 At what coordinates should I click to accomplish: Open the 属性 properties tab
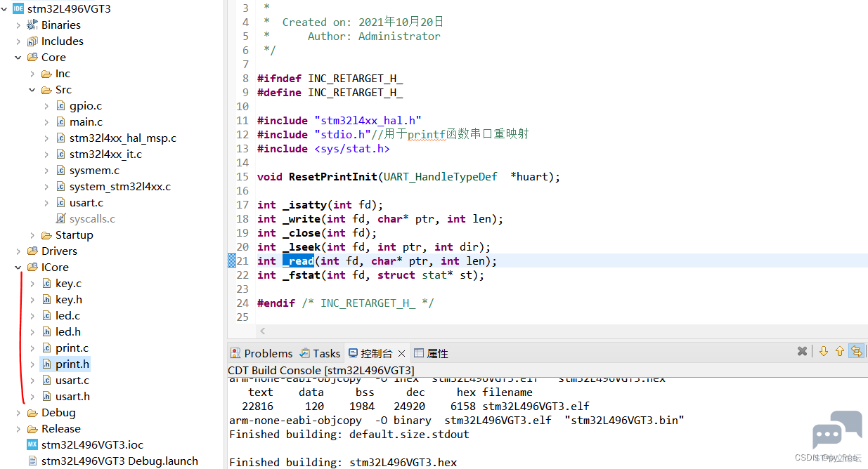(x=431, y=353)
